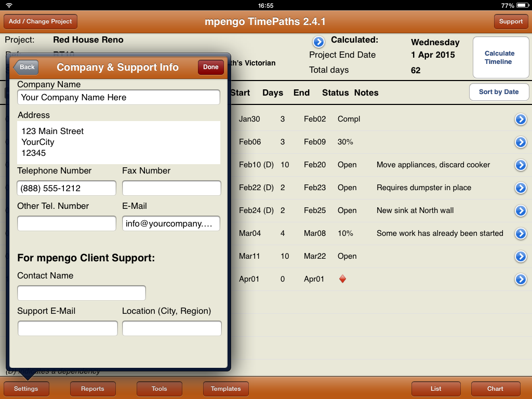This screenshot has height=399, width=532.
Task: Open the 'Move appliances, discard cooker' task arrow
Action: [521, 165]
